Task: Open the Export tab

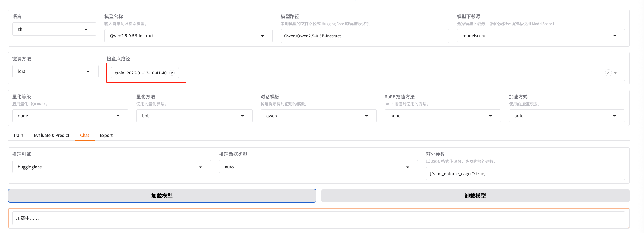Action: click(x=106, y=135)
